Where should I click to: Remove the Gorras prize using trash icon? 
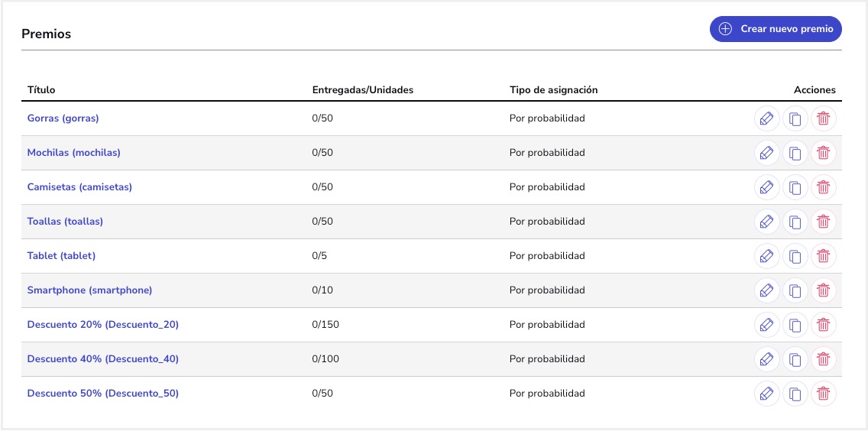(x=823, y=118)
